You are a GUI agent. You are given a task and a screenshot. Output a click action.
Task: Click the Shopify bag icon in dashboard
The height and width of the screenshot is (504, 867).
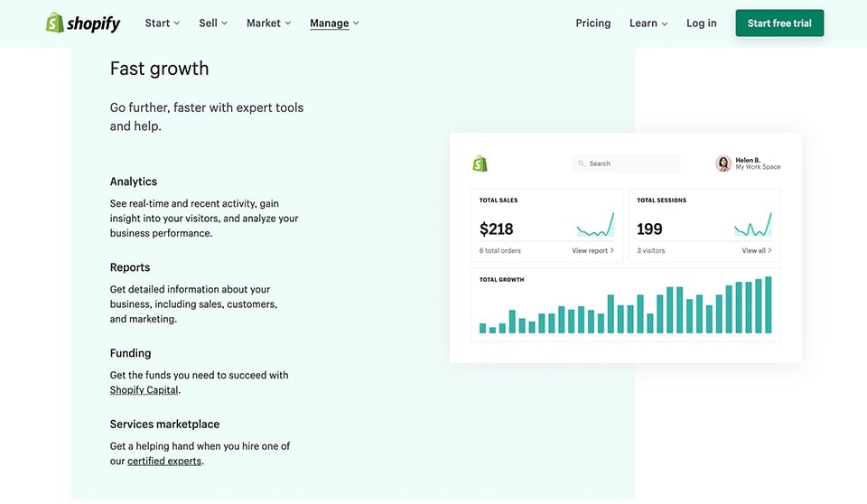480,163
